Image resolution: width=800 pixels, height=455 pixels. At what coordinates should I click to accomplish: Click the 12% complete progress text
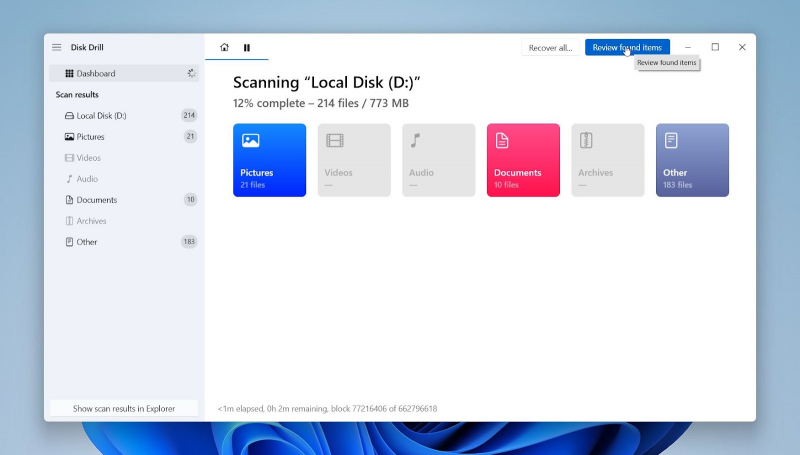pyautogui.click(x=321, y=104)
